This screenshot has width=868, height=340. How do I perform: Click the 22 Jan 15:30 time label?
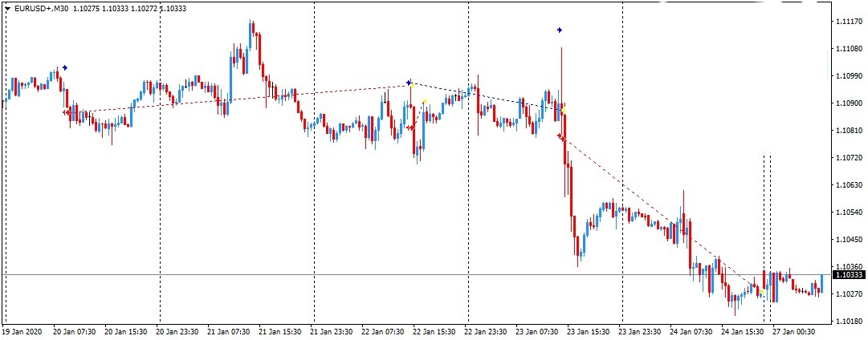[x=434, y=332]
